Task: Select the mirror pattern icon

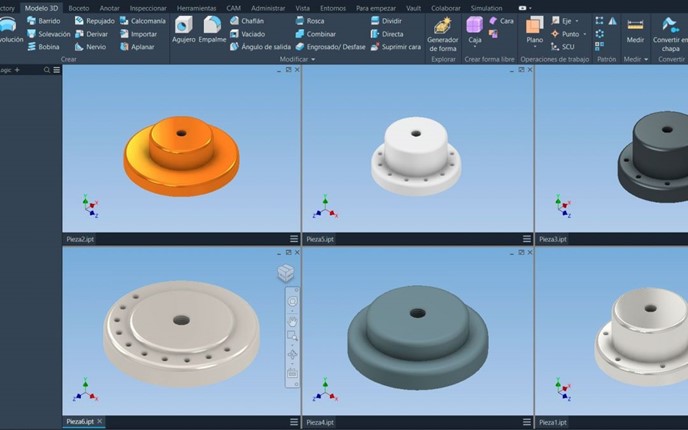Action: pos(613,21)
